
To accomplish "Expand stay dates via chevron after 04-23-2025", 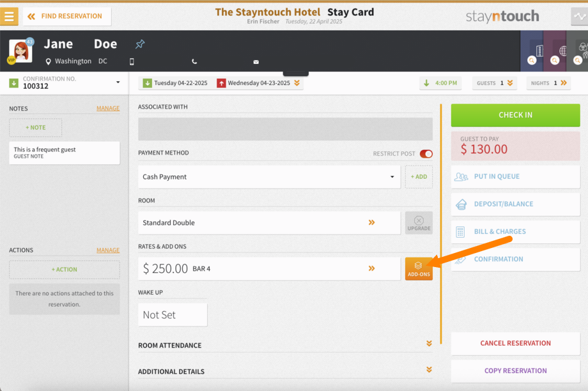I will click(297, 83).
